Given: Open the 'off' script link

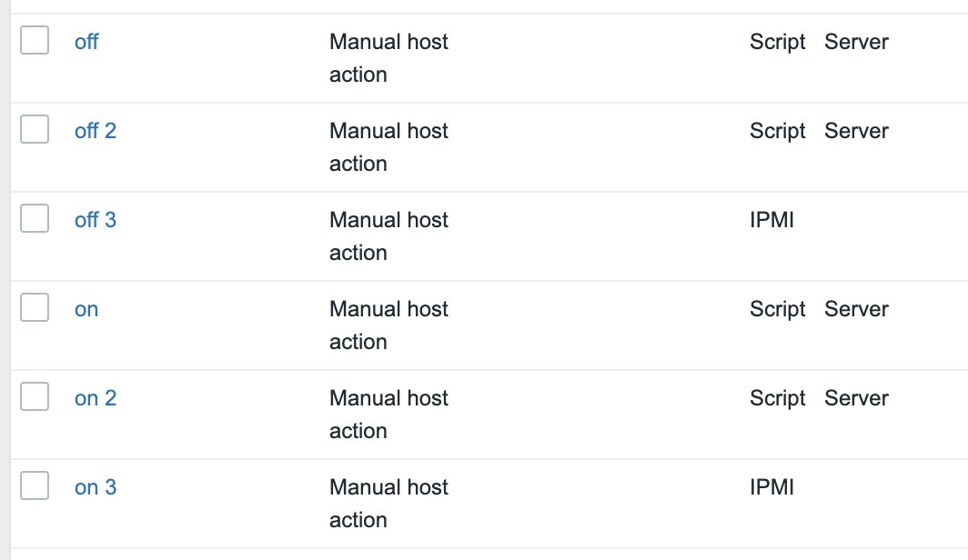Looking at the screenshot, I should tap(86, 42).
